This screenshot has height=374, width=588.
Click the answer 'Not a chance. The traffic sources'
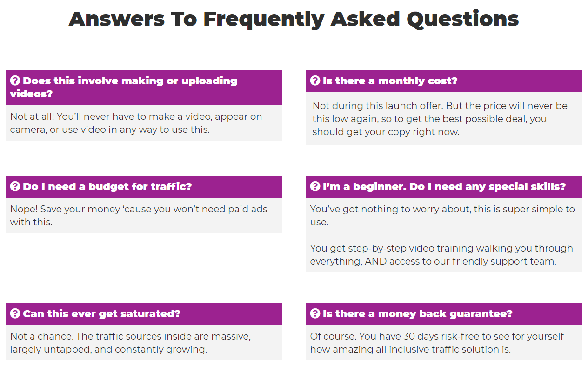click(131, 343)
